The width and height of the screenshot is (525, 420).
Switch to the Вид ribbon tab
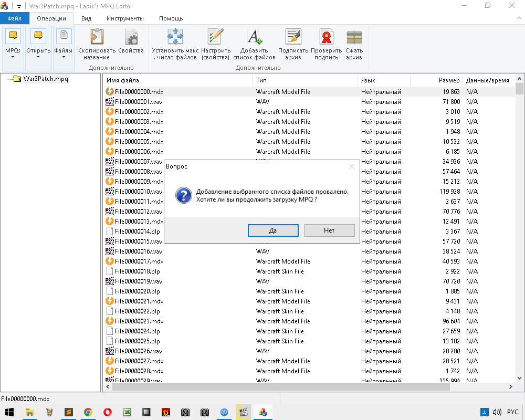coord(86,18)
